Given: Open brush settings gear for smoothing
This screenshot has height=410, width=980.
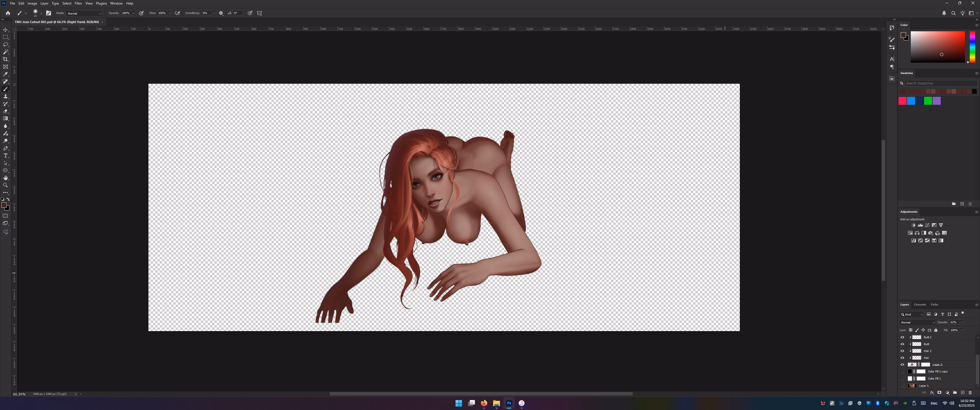Looking at the screenshot, I should tap(221, 13).
